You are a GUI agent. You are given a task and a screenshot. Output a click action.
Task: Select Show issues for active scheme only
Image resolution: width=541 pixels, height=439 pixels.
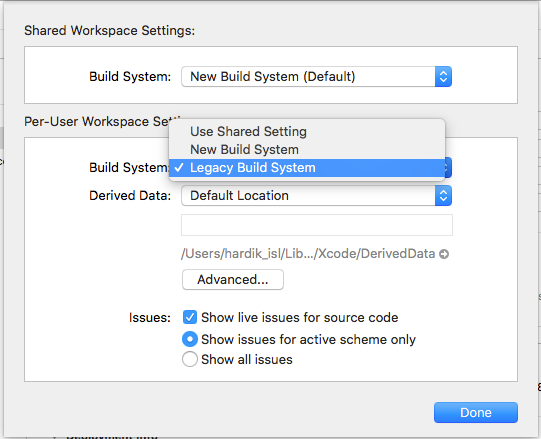point(190,339)
